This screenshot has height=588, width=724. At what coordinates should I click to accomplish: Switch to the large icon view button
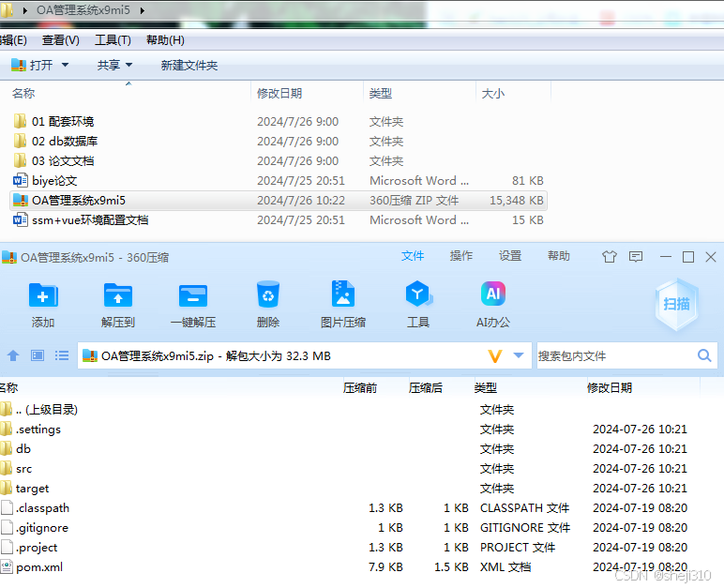point(38,355)
